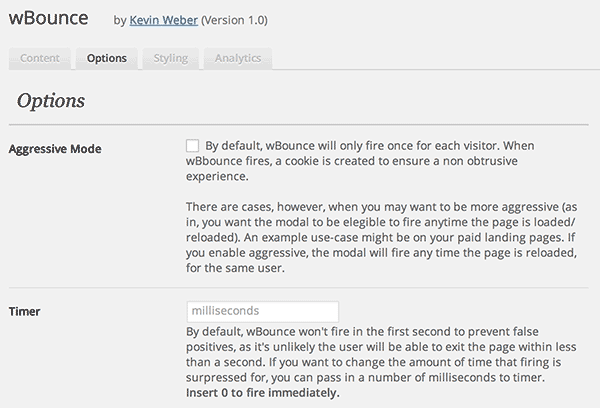Image resolution: width=600 pixels, height=408 pixels.
Task: Click the word 'by' before the author name
Action: [x=121, y=20]
